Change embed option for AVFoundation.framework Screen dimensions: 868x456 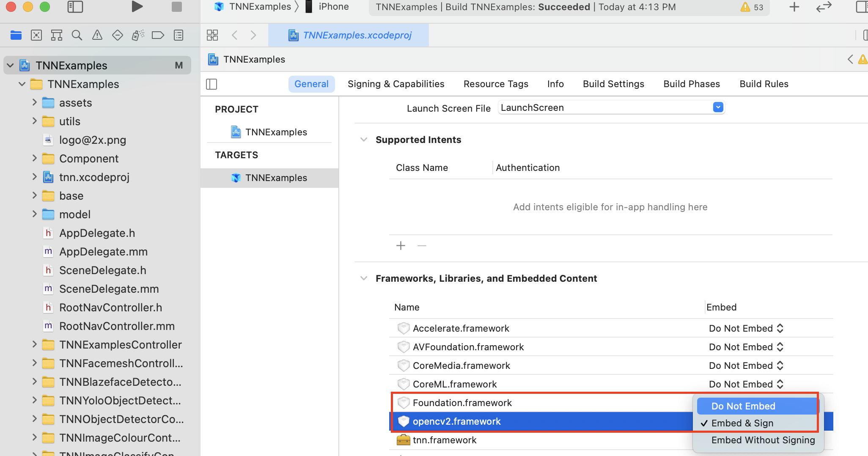point(747,347)
